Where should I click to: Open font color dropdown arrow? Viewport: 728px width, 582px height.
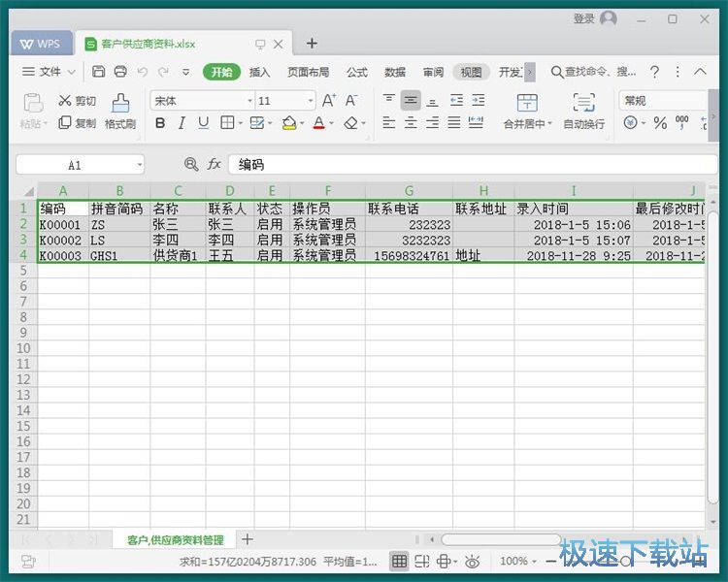tap(332, 123)
